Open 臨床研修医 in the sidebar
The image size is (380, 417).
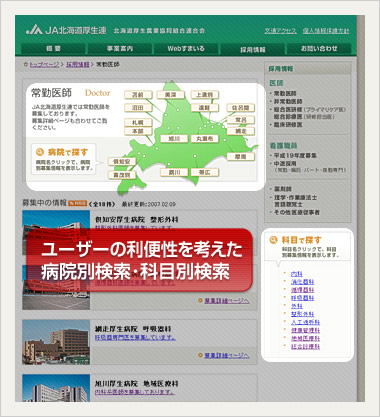coord(288,125)
